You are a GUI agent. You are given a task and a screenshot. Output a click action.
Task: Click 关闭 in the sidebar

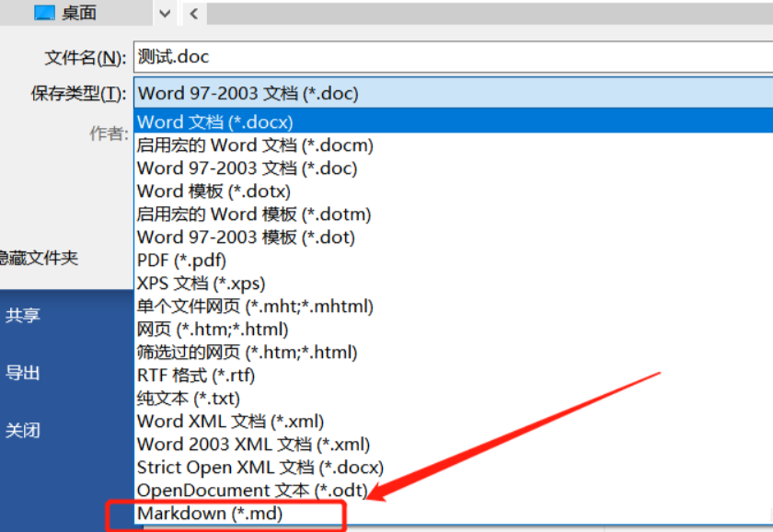click(x=23, y=430)
